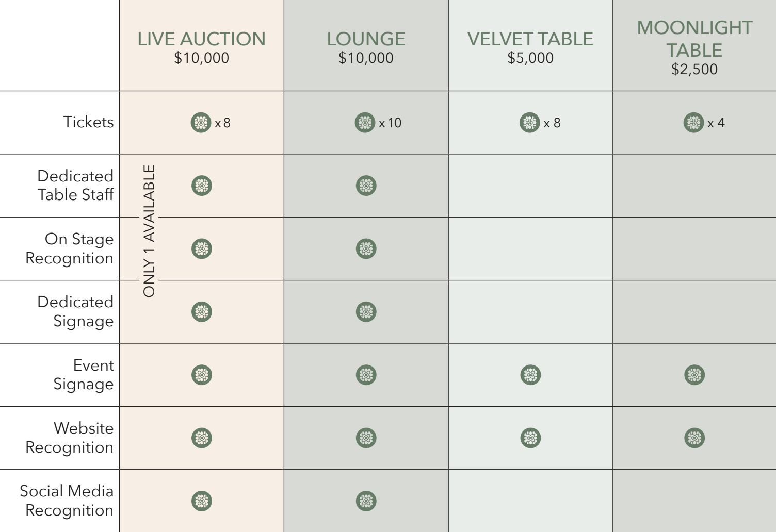This screenshot has height=532, width=776.
Task: Click Velvet Table Website Recognition icon
Action: pyautogui.click(x=530, y=438)
